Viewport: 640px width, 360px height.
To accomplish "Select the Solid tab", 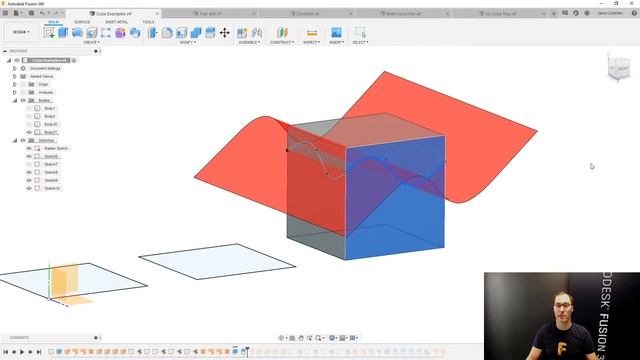I will tap(53, 22).
